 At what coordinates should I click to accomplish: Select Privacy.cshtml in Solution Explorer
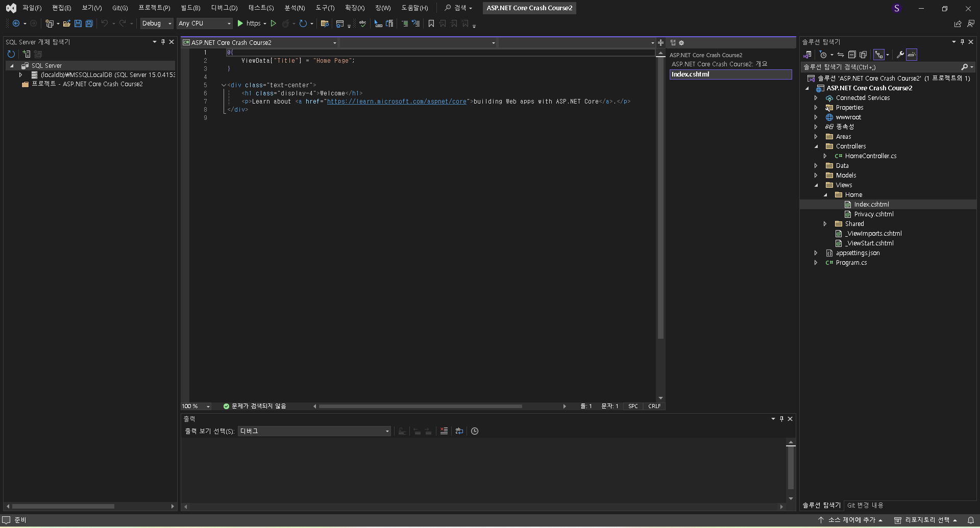click(x=873, y=214)
